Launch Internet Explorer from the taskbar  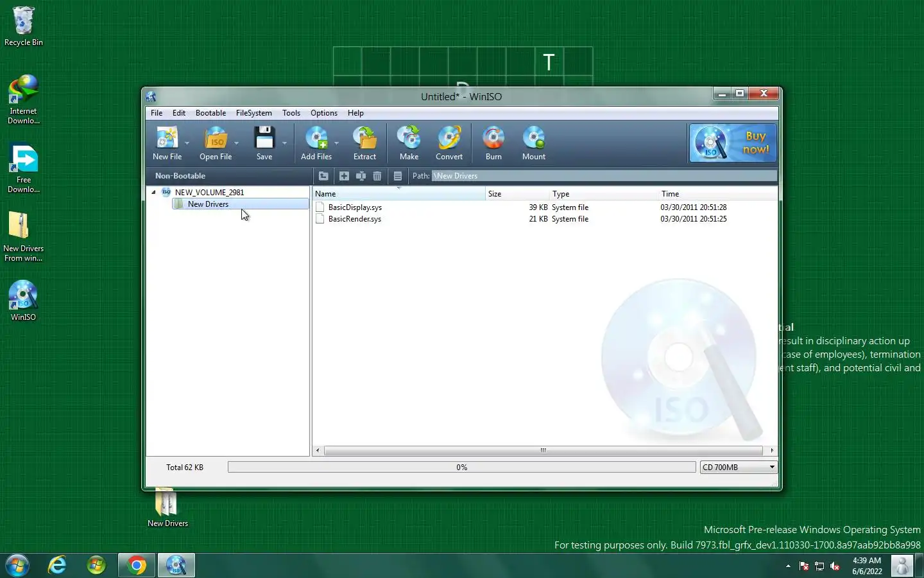58,566
